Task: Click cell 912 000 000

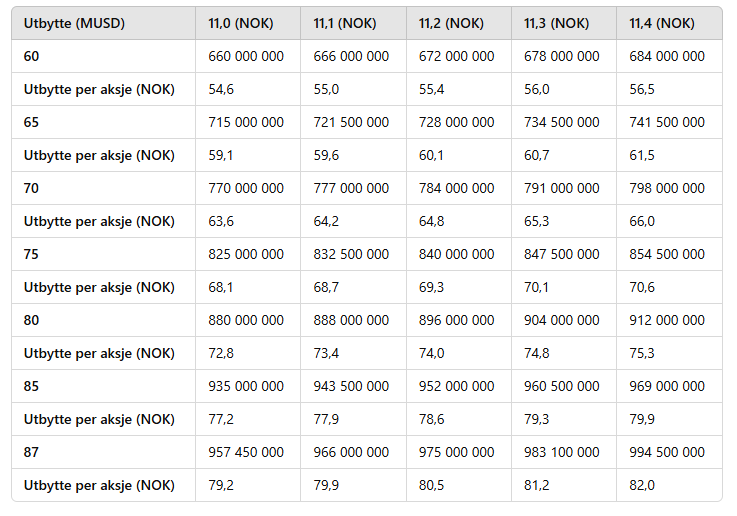Action: (667, 321)
